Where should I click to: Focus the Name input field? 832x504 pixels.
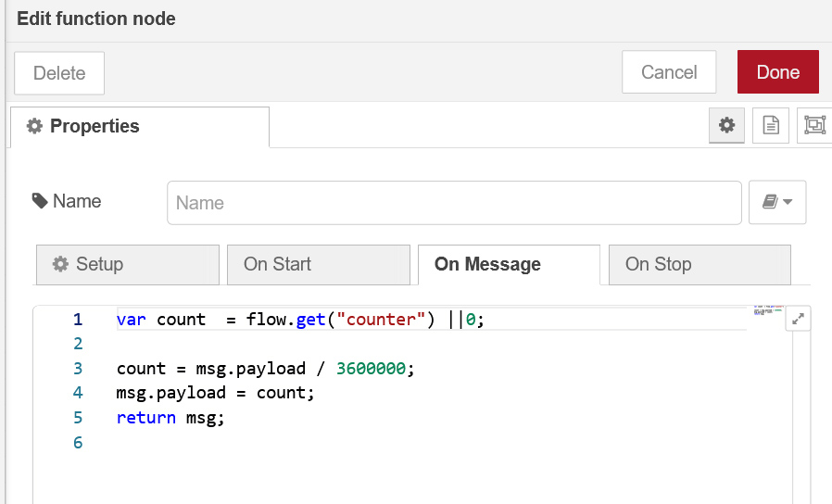[x=454, y=203]
